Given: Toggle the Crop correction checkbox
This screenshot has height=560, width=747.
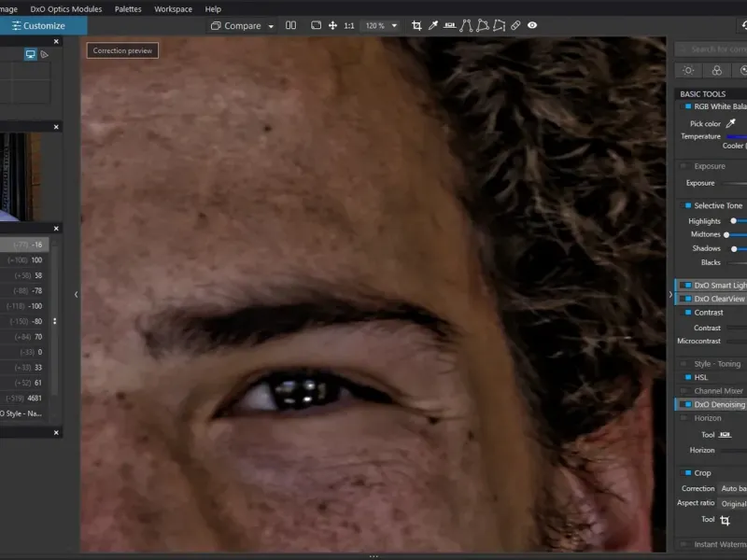Looking at the screenshot, I should [688, 473].
